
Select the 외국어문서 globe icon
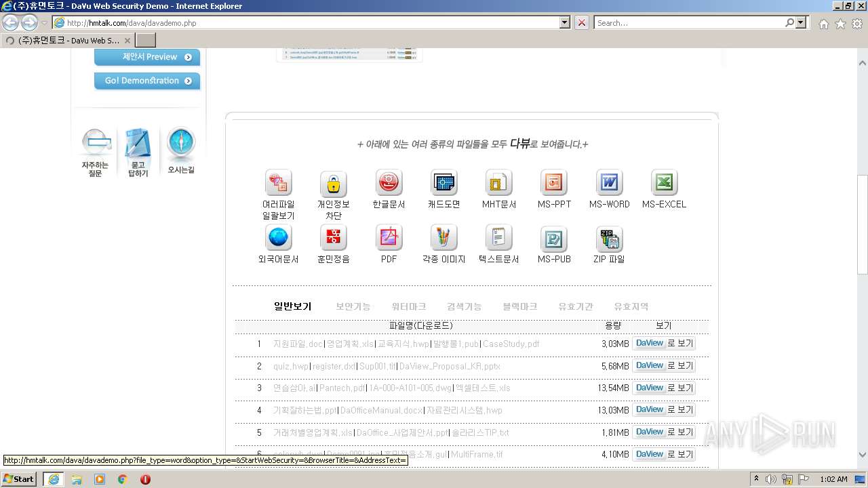pos(278,237)
